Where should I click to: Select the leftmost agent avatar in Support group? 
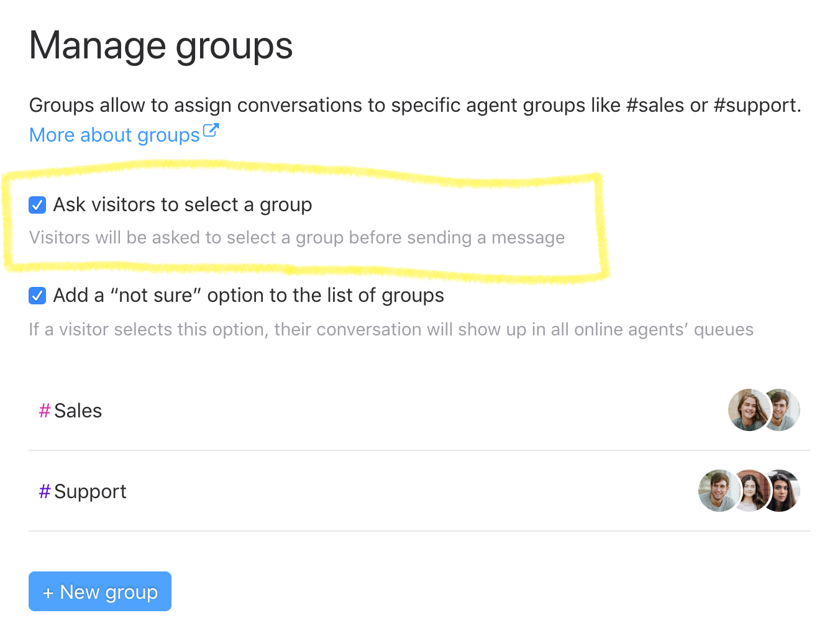point(718,491)
